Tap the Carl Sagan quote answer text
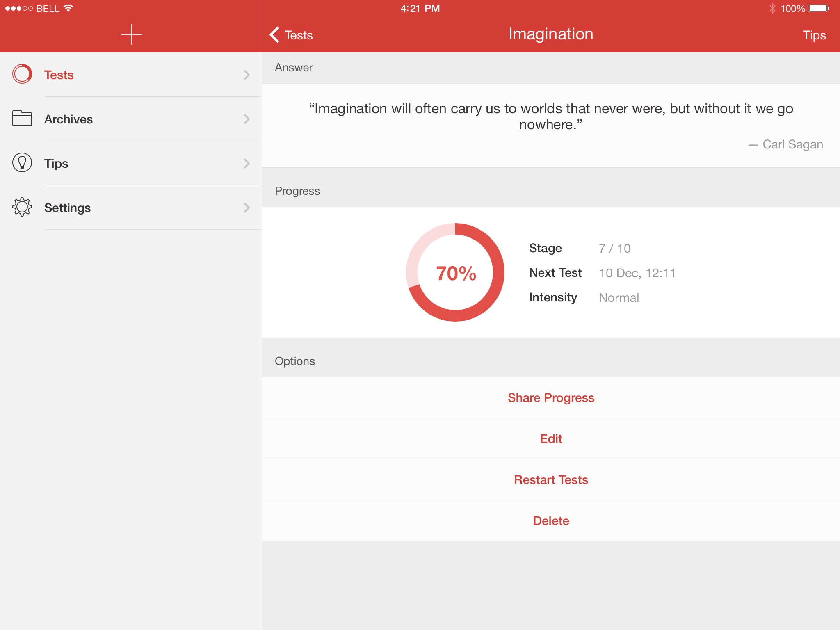840x630 pixels. pos(551,116)
